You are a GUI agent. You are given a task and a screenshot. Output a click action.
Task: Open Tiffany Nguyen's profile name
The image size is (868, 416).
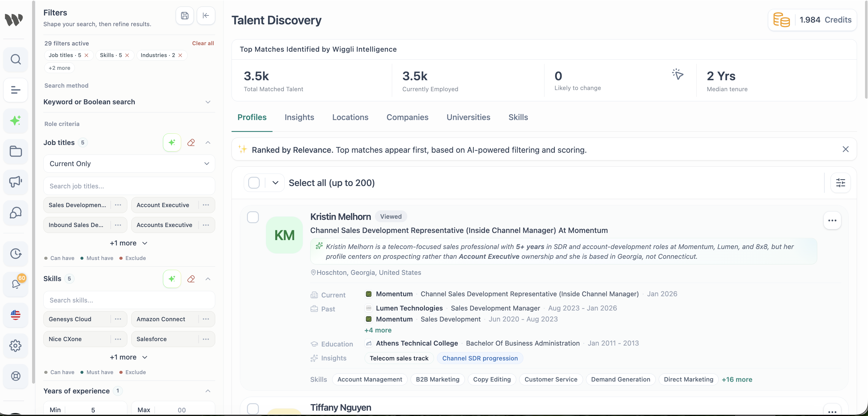coord(341,408)
